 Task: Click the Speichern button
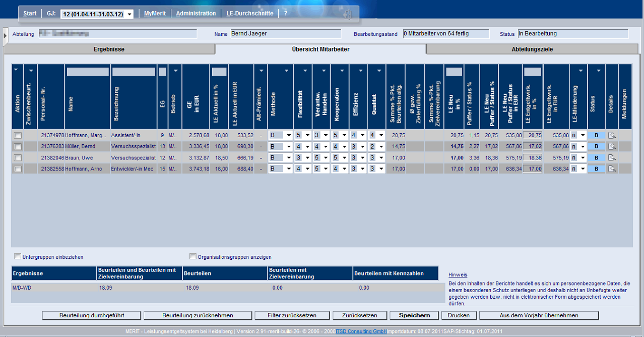click(414, 315)
